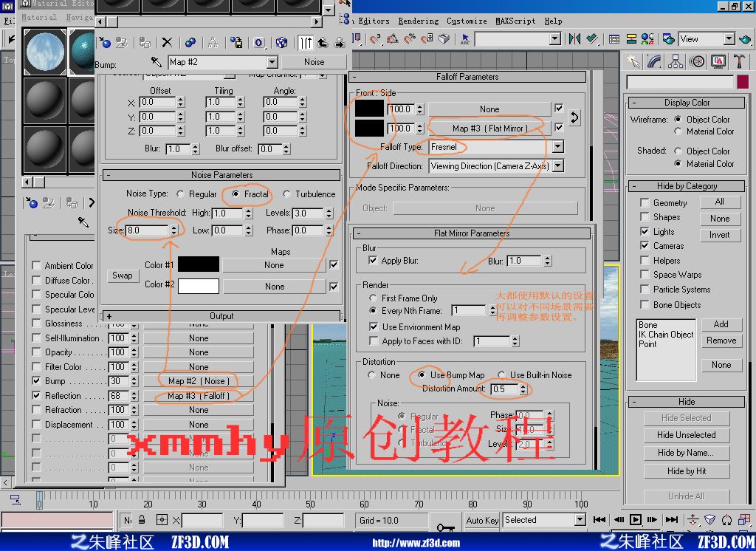Uncheck Lights in Hide by Category

(644, 232)
